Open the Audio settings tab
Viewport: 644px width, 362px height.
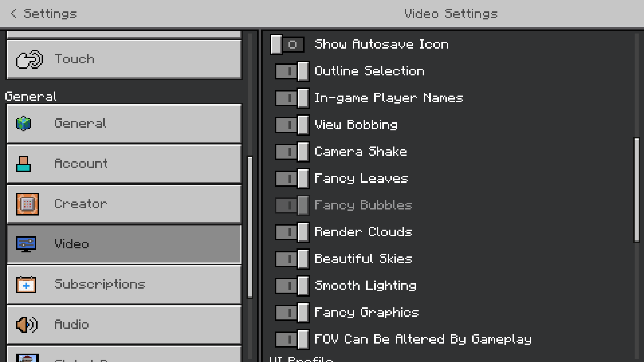point(124,324)
